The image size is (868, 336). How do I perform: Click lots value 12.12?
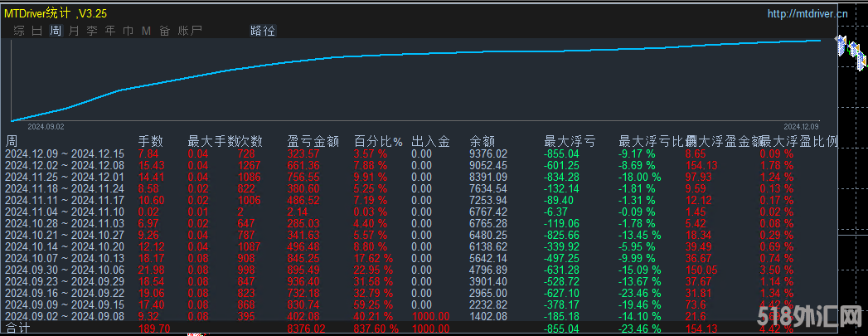[x=151, y=247]
